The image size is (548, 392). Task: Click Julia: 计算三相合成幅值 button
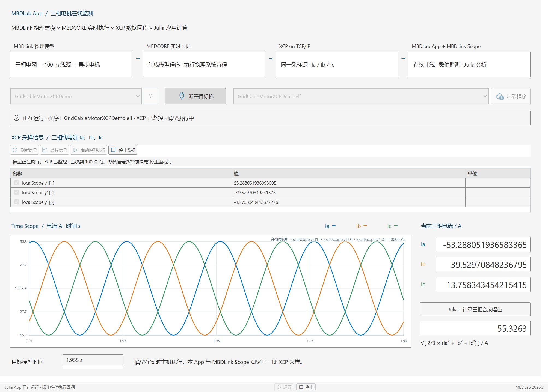[475, 309]
